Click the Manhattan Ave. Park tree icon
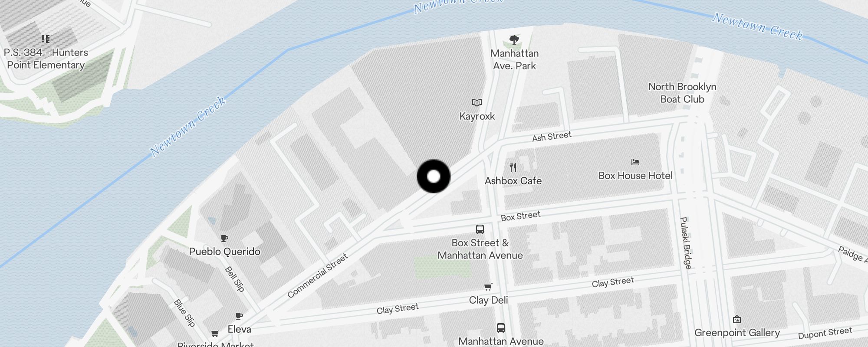The height and width of the screenshot is (347, 868). 514,40
